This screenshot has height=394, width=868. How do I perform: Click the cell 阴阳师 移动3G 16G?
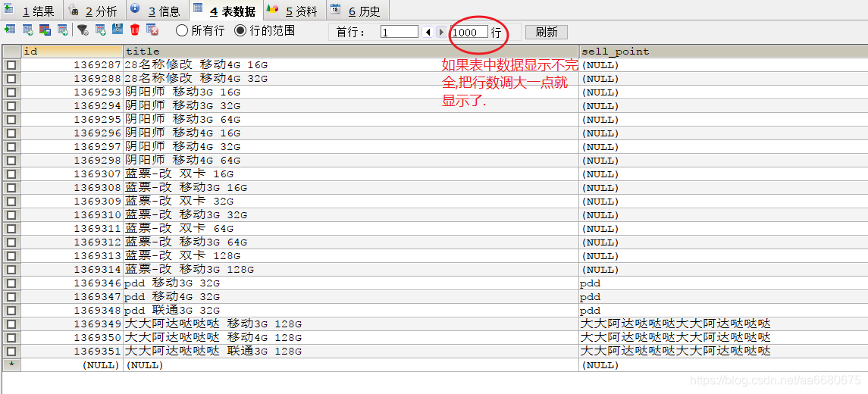351,92
